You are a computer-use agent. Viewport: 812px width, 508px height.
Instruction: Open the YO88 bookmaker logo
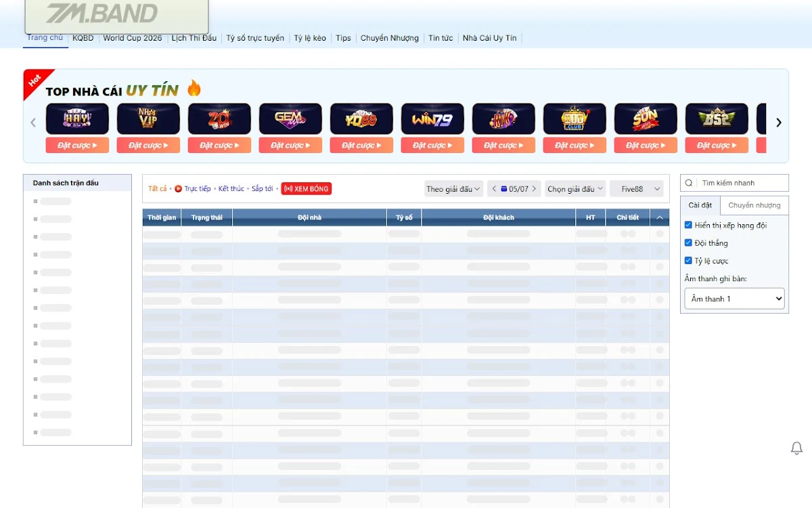[361, 119]
